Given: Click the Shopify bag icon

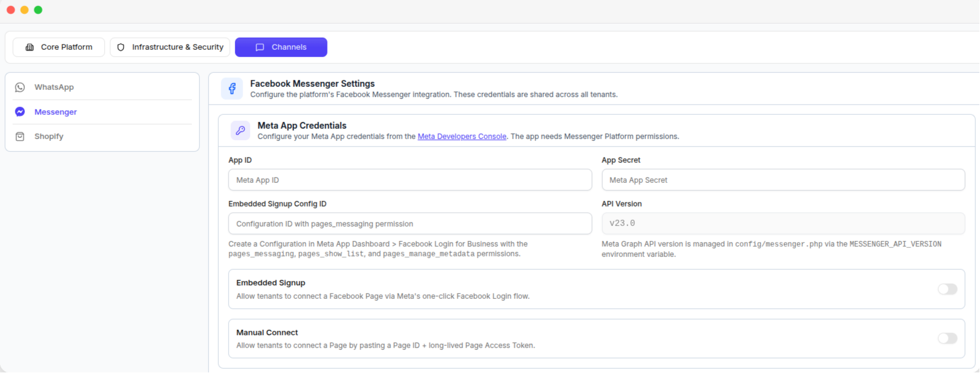Looking at the screenshot, I should pos(20,137).
